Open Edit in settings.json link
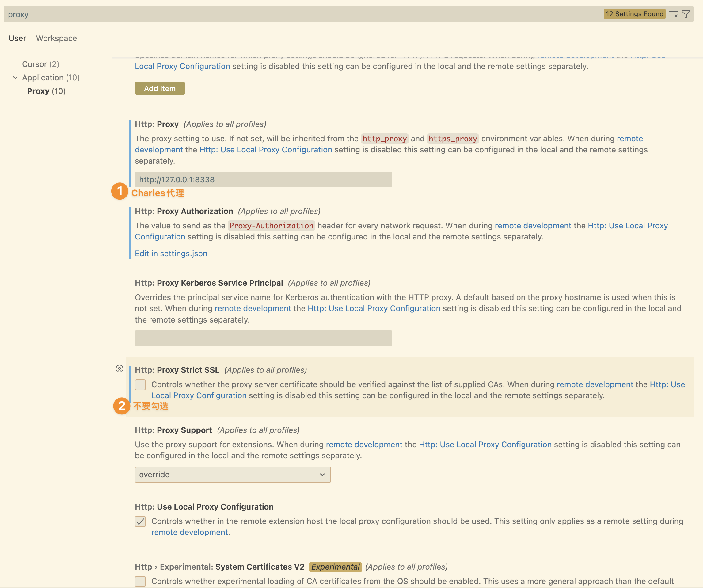 pos(171,254)
